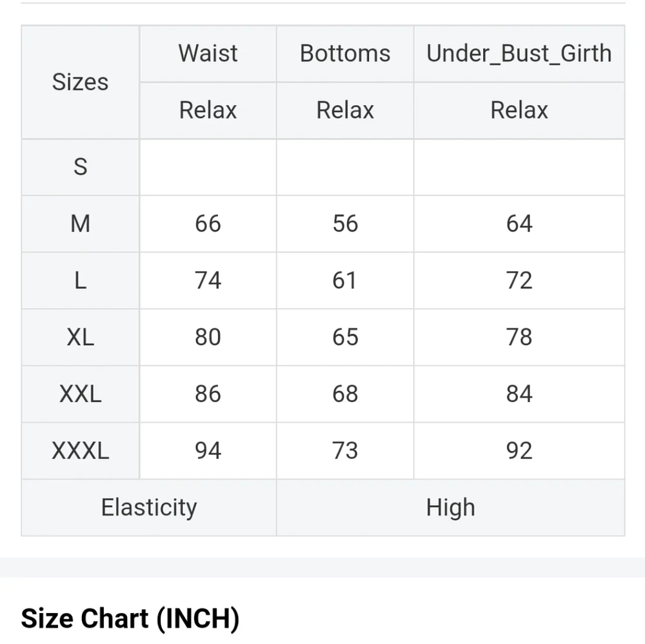Click waist value 86 for size XXL
645x644 pixels.
208,394
